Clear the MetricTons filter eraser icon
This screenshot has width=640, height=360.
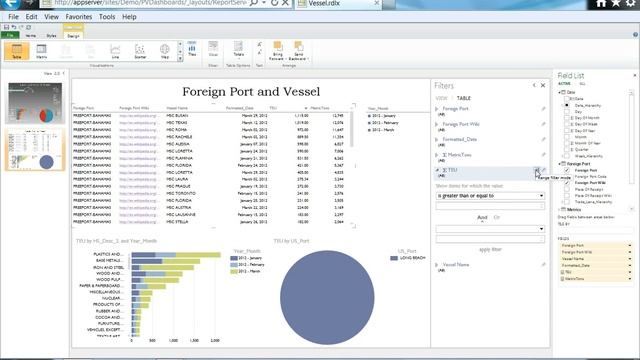543,155
